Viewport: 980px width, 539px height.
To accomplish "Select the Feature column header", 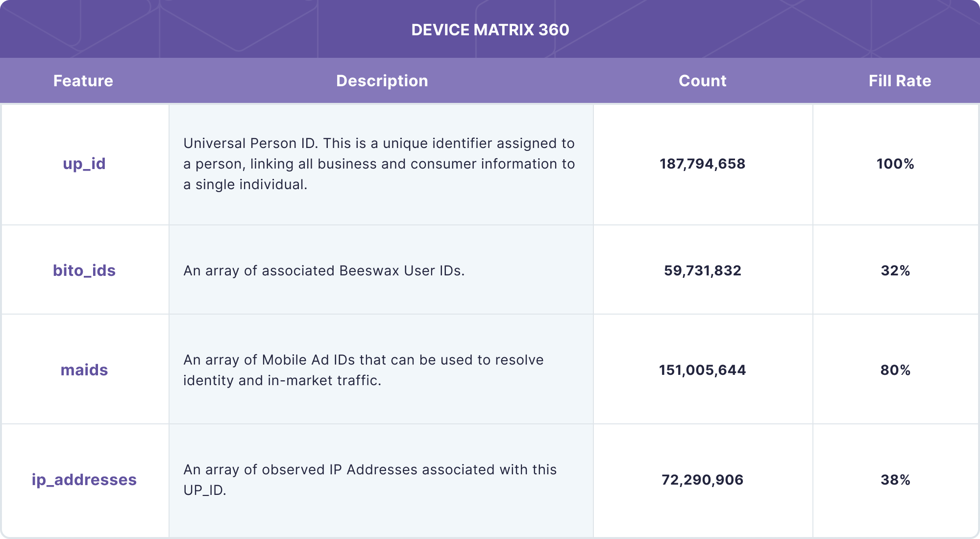I will click(x=83, y=80).
